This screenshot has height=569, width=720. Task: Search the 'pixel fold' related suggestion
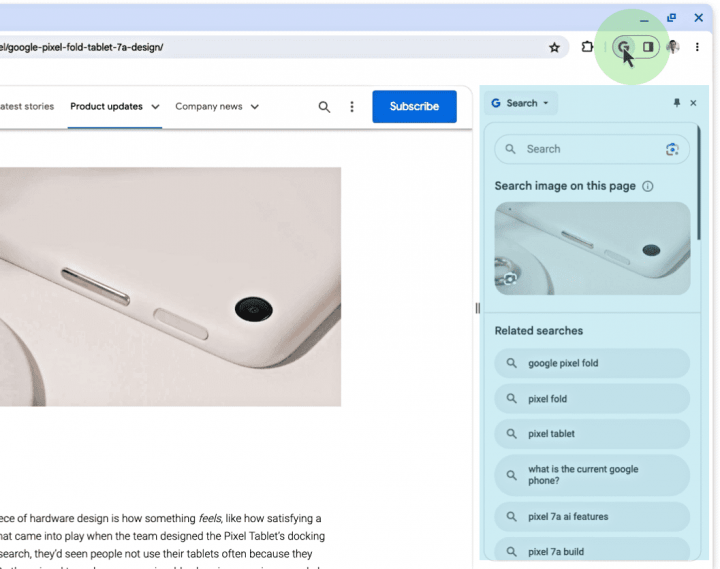[592, 399]
